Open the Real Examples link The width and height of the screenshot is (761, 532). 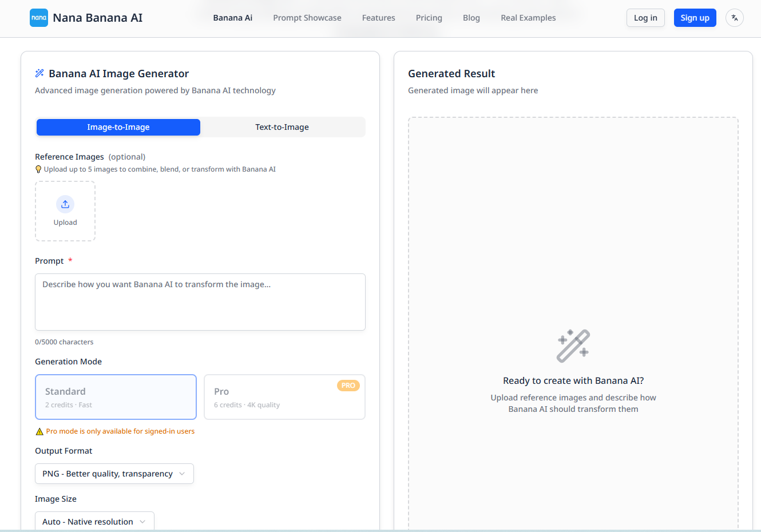tap(528, 18)
